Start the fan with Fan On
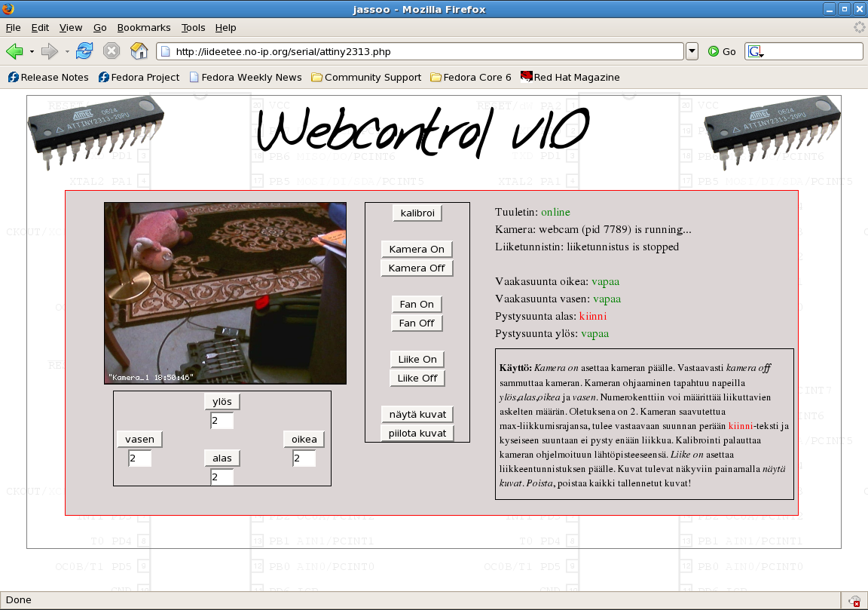This screenshot has width=868, height=610. coord(417,304)
